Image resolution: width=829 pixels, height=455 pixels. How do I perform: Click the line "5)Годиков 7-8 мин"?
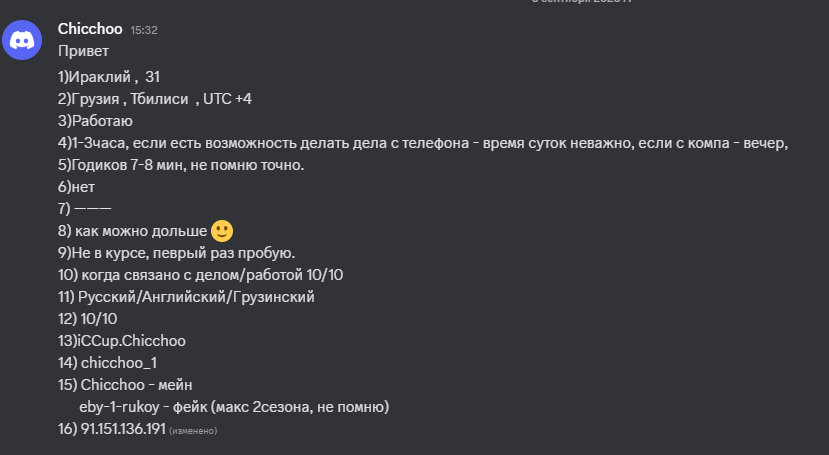pyautogui.click(x=181, y=165)
